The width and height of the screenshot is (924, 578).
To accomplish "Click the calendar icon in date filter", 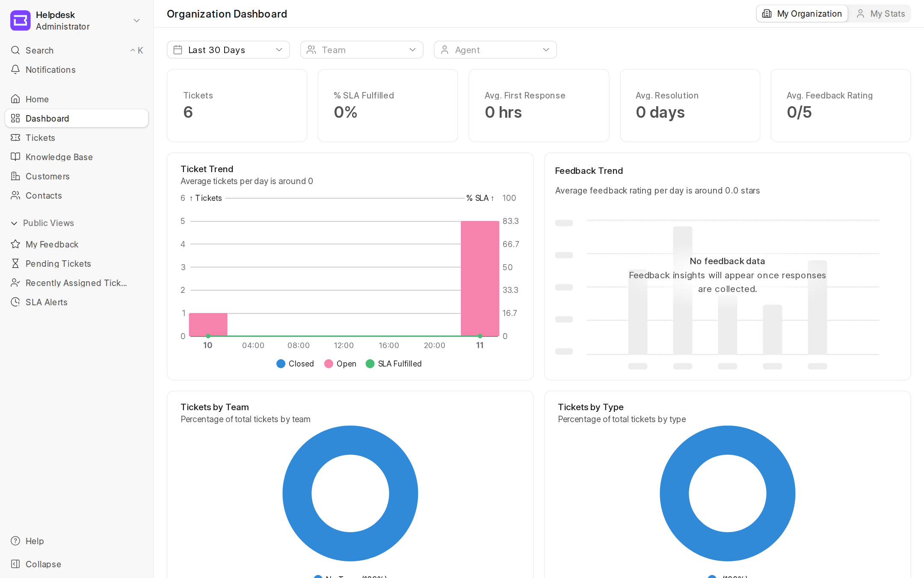I will [x=178, y=50].
